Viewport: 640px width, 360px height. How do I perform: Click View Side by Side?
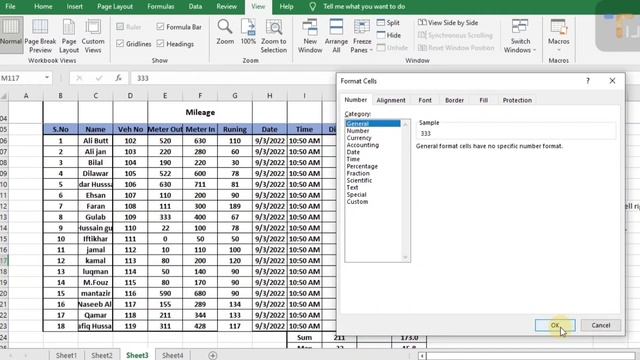tap(448, 22)
